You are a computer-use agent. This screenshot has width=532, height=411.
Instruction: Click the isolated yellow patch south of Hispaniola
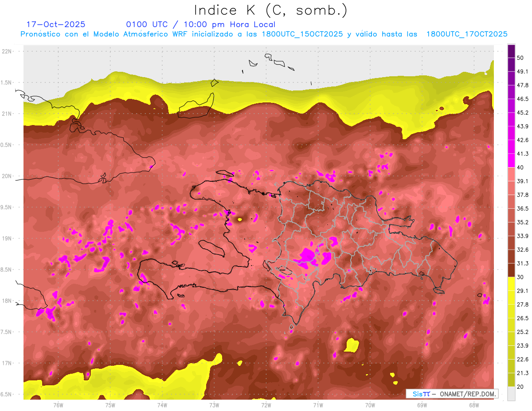click(x=352, y=344)
